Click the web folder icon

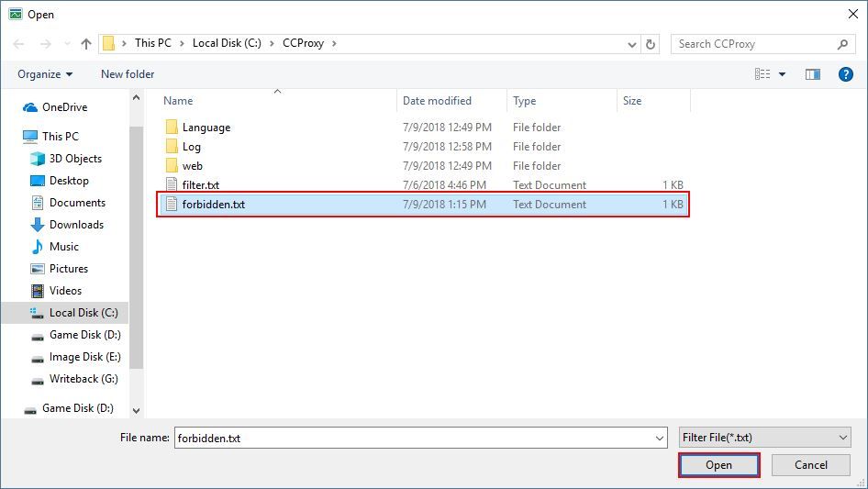(172, 165)
